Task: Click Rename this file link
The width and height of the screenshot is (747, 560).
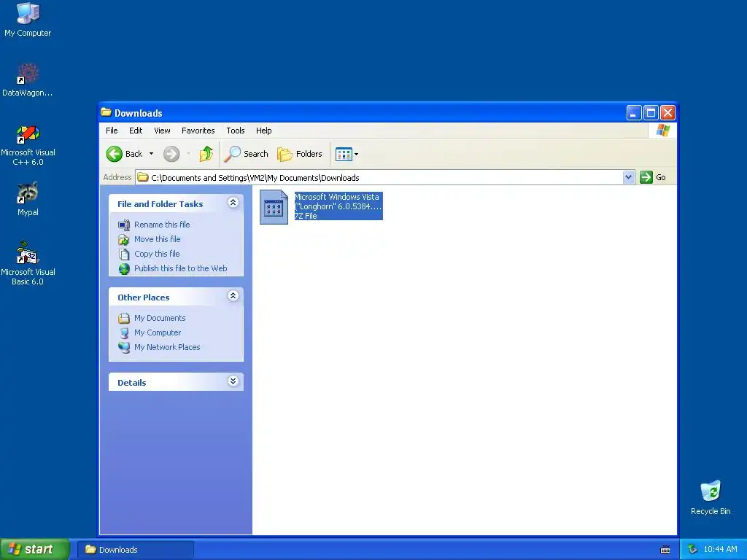Action: [x=162, y=225]
